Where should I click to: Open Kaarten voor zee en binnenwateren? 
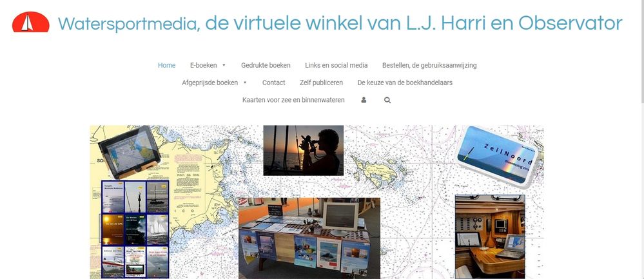click(293, 100)
